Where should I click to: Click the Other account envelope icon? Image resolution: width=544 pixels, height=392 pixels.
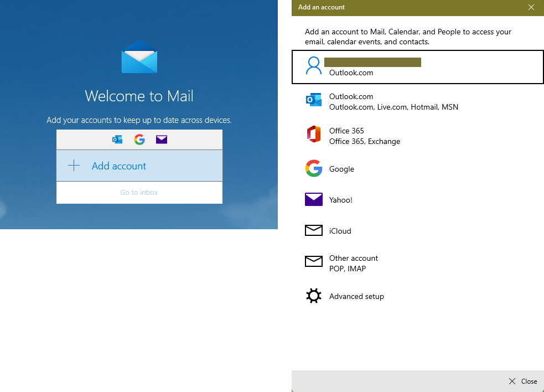314,261
